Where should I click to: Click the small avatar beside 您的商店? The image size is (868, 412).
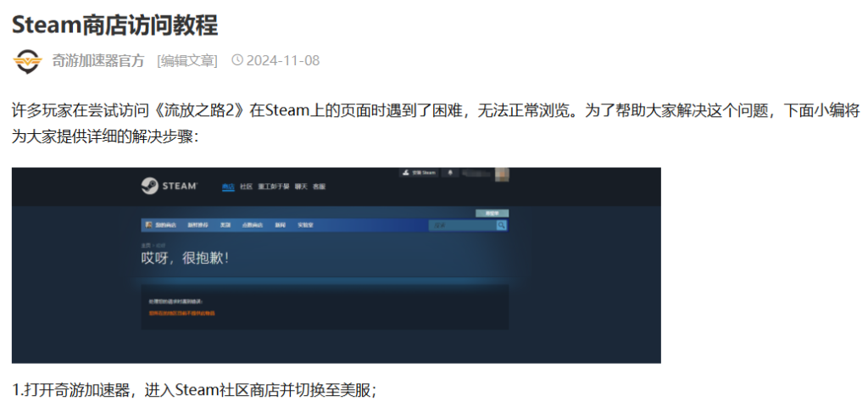tap(148, 225)
